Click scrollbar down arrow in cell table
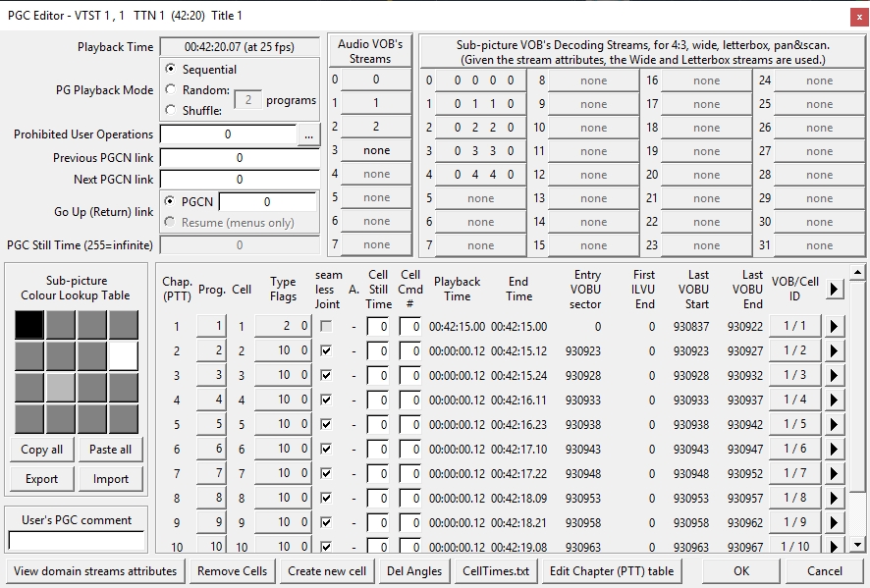The width and height of the screenshot is (870, 588). (857, 545)
